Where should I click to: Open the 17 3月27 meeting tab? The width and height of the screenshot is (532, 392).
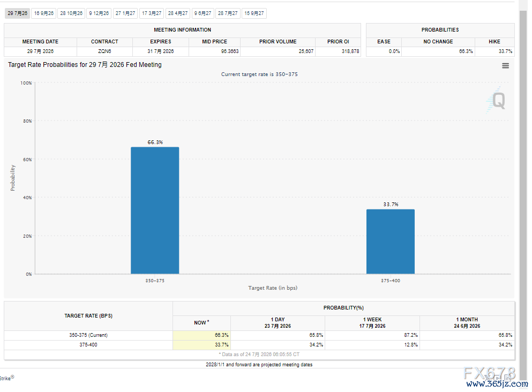[152, 13]
